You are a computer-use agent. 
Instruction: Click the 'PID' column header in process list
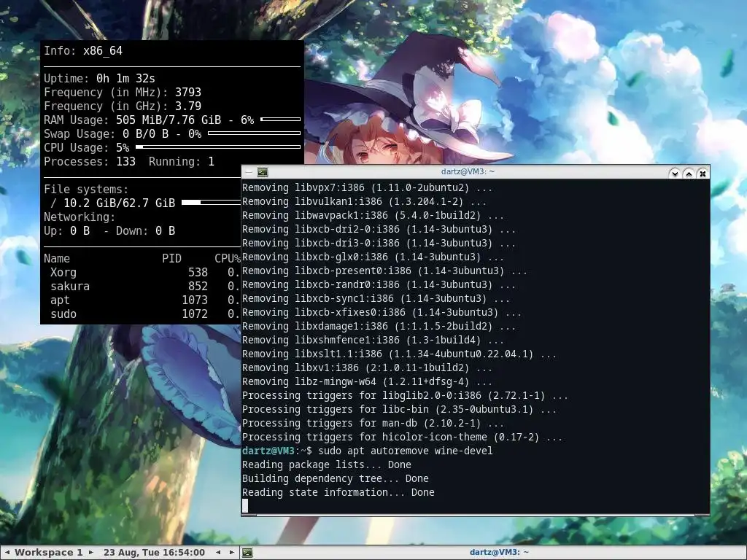tap(171, 259)
